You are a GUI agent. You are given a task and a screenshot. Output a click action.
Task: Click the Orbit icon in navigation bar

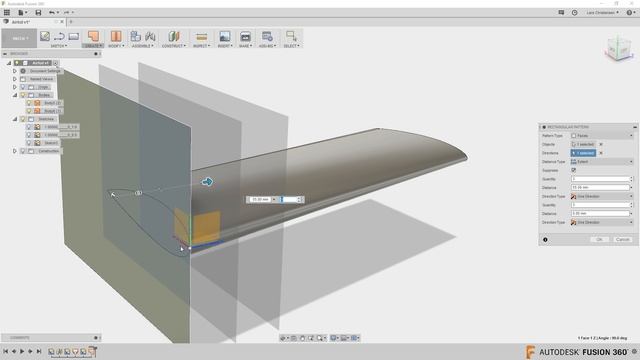click(284, 338)
